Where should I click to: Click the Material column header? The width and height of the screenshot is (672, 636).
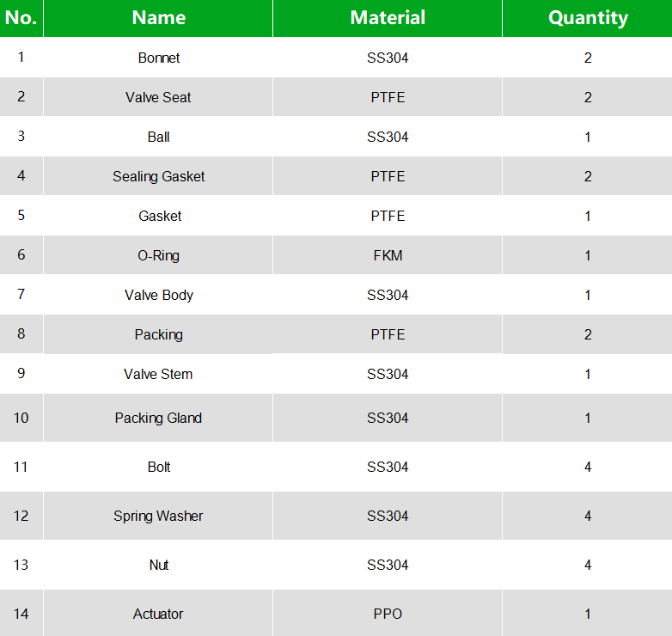coord(388,18)
